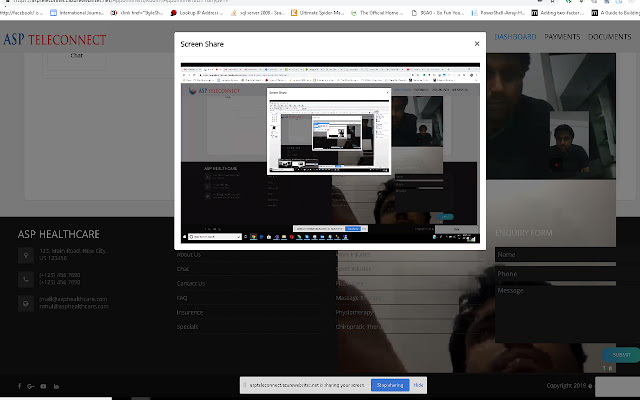
Task: Click the location pin icon in footer
Action: [26, 255]
